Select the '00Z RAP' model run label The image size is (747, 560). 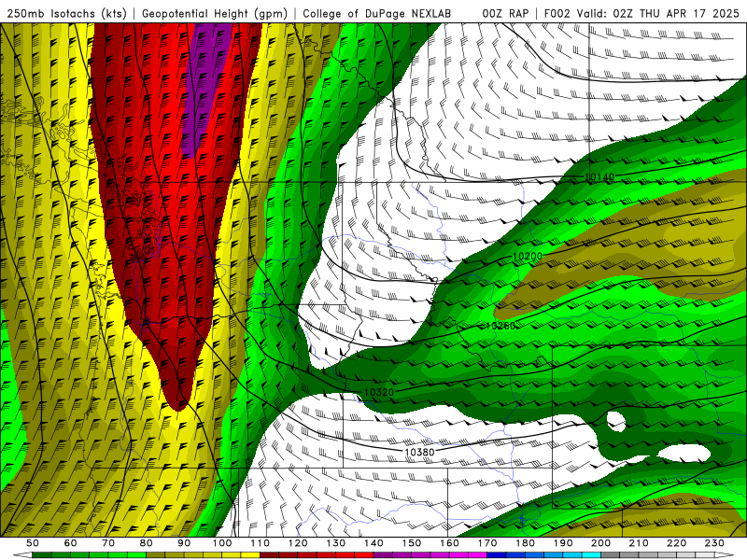(505, 13)
